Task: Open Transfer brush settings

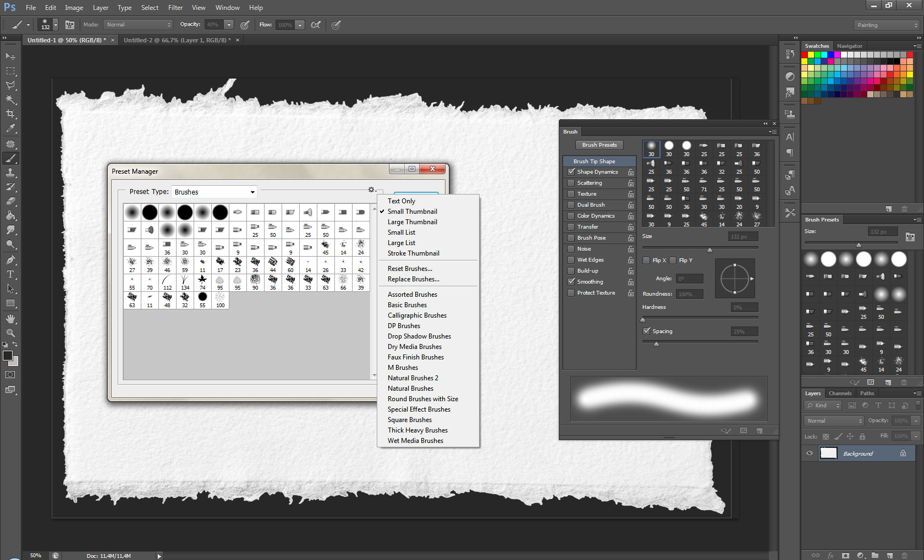Action: click(587, 227)
